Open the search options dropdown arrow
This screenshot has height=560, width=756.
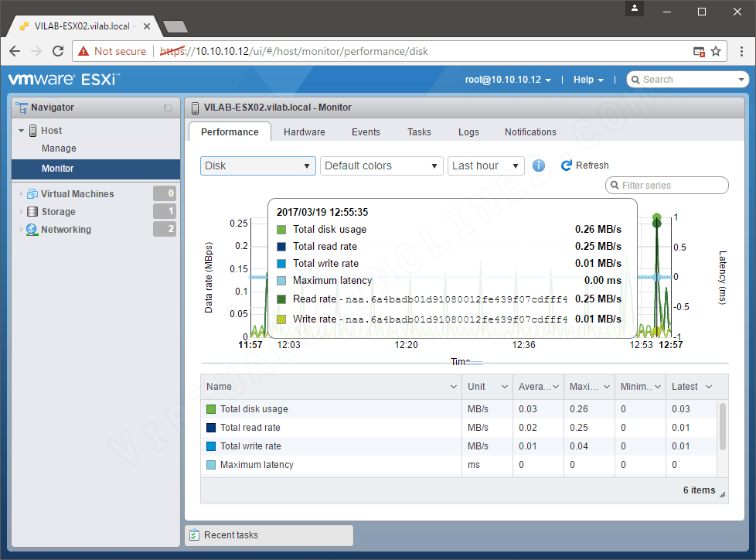click(741, 80)
